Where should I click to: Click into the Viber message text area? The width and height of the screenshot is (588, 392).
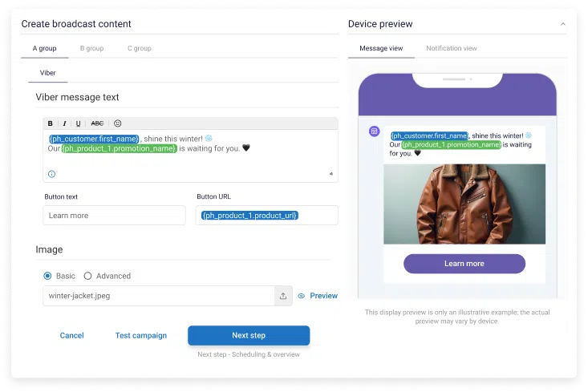(x=190, y=156)
